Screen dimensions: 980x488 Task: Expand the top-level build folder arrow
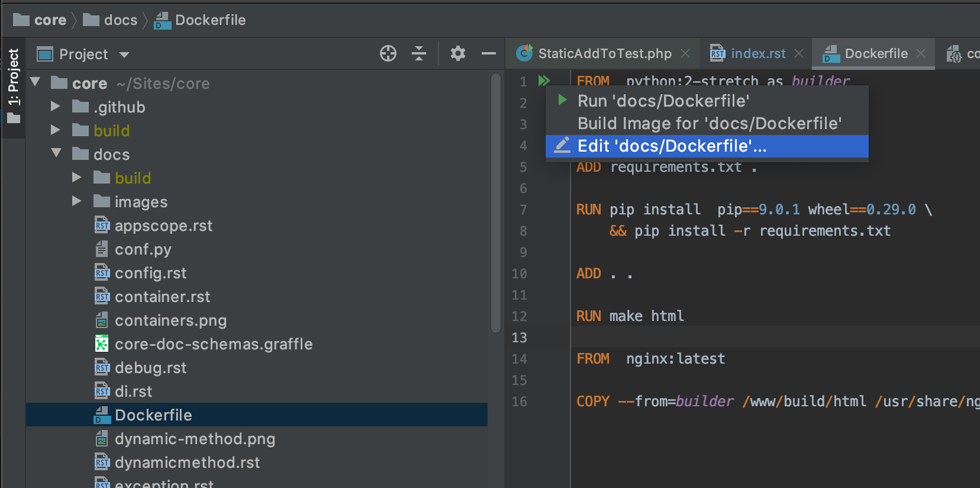pyautogui.click(x=56, y=130)
